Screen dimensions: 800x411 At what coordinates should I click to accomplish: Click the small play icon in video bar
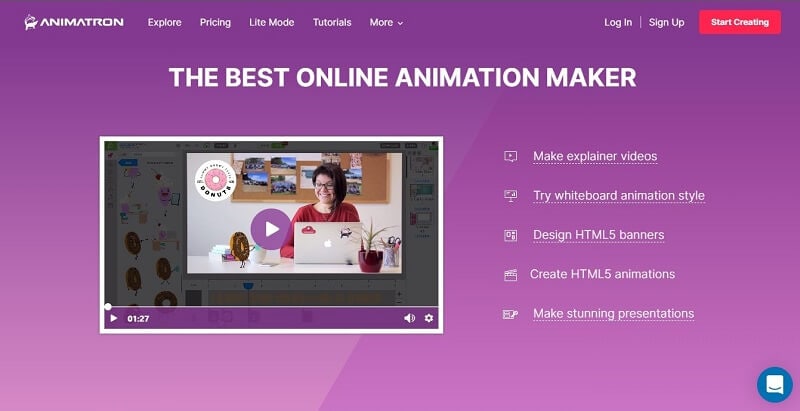click(x=114, y=318)
